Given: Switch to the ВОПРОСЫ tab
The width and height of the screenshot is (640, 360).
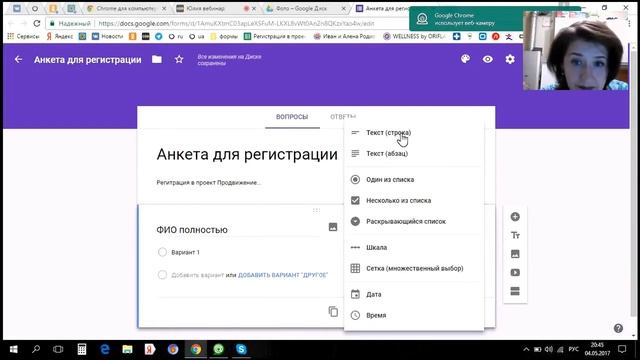Looking at the screenshot, I should [292, 117].
